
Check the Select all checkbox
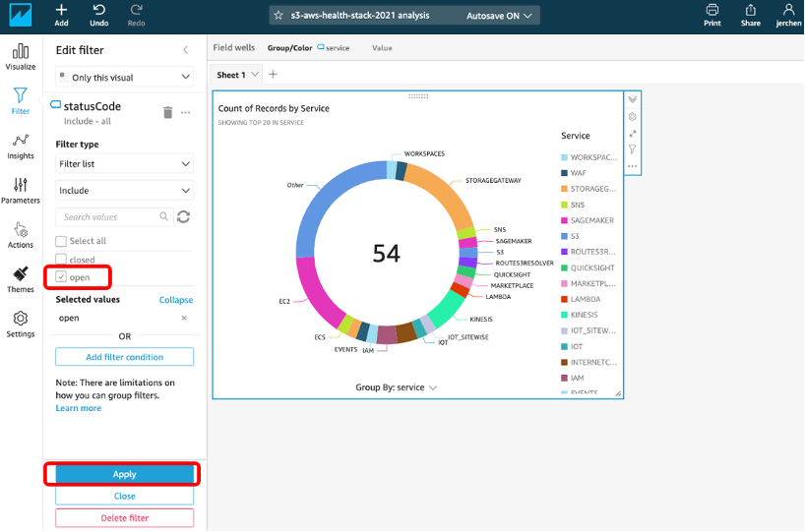click(x=62, y=241)
